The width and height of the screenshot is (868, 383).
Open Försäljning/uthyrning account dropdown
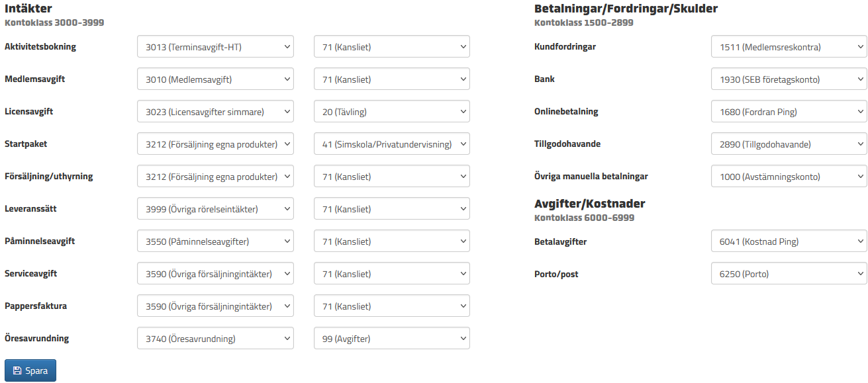click(x=215, y=177)
